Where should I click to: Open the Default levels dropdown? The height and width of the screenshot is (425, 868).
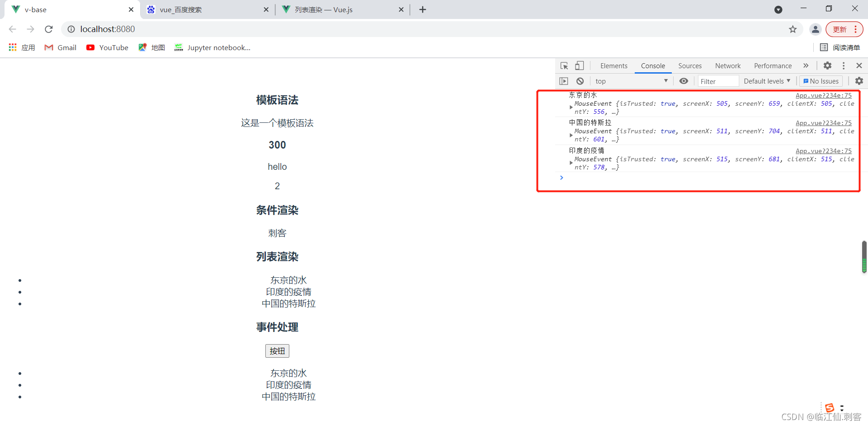[x=767, y=81]
